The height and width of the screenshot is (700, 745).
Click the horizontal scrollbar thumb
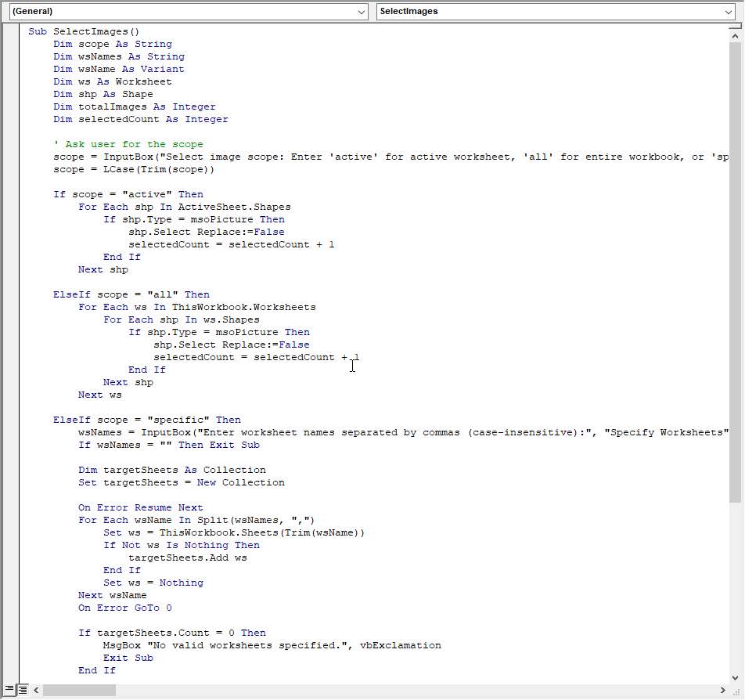click(x=79, y=690)
